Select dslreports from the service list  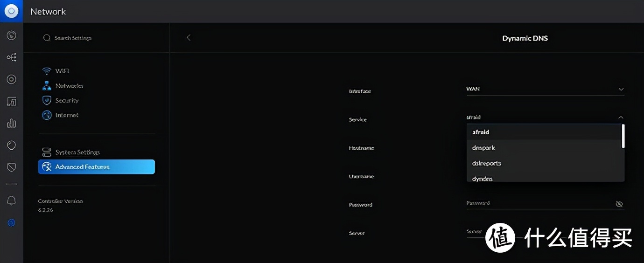pyautogui.click(x=544, y=164)
